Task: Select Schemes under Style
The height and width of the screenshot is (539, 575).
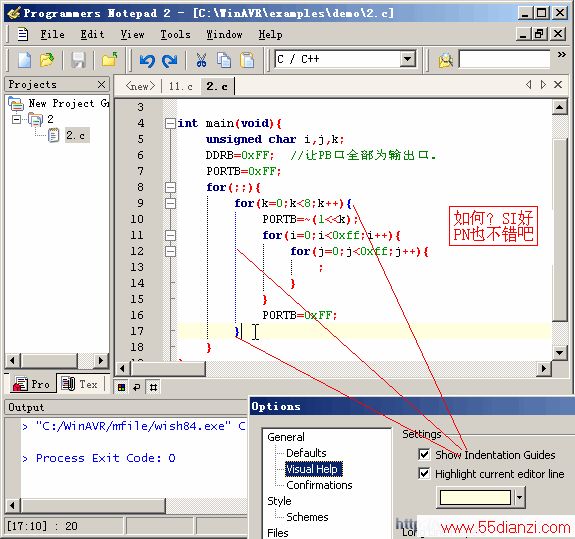Action: click(x=307, y=517)
